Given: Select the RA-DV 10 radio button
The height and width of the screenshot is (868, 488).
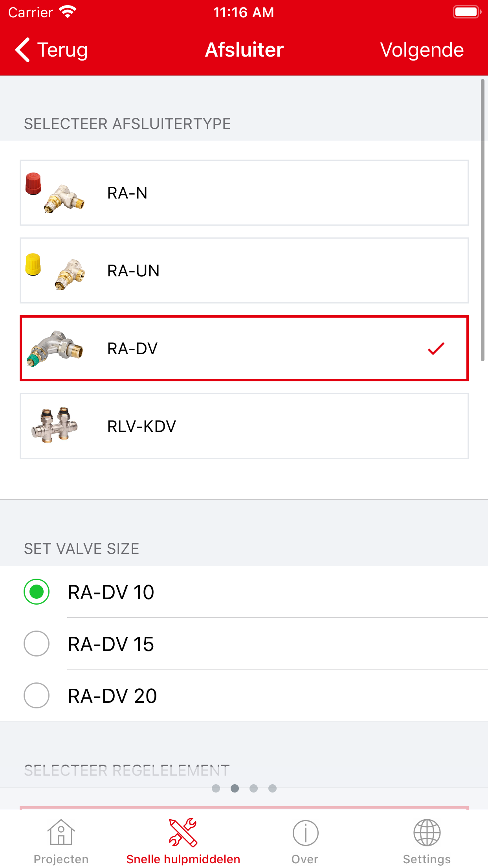Looking at the screenshot, I should coord(37,592).
